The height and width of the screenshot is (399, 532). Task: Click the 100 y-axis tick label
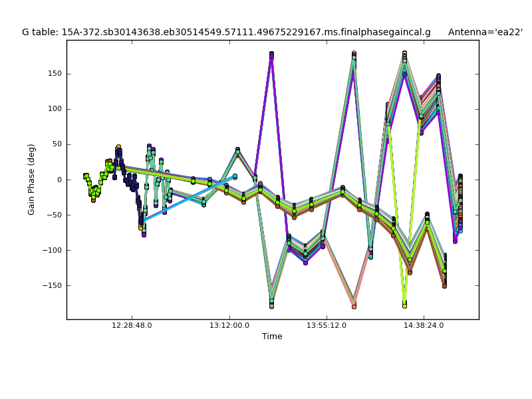pos(54,109)
